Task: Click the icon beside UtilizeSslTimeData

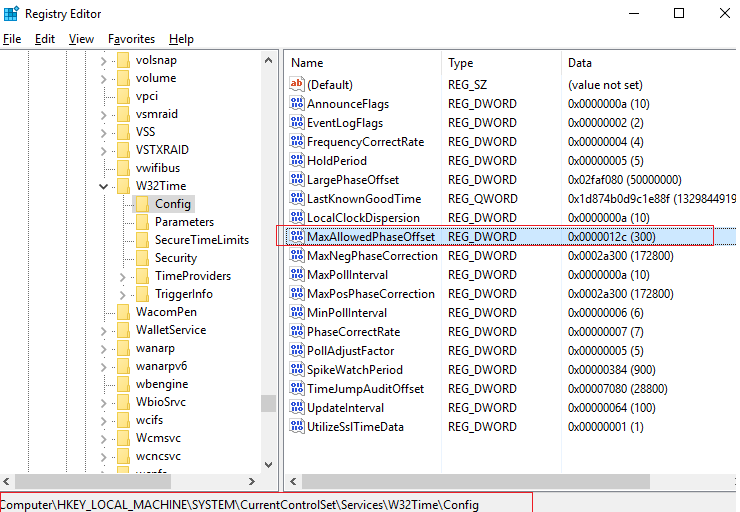Action: [x=296, y=427]
